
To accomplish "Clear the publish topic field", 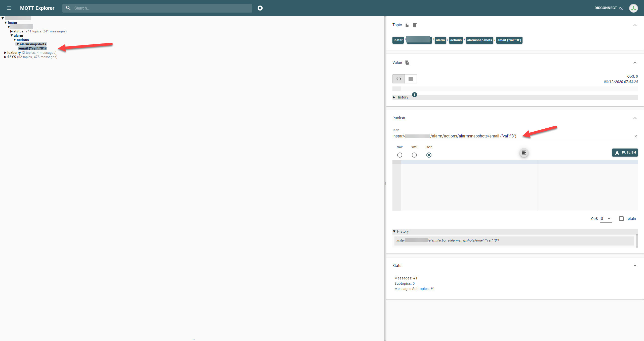I will (x=636, y=136).
